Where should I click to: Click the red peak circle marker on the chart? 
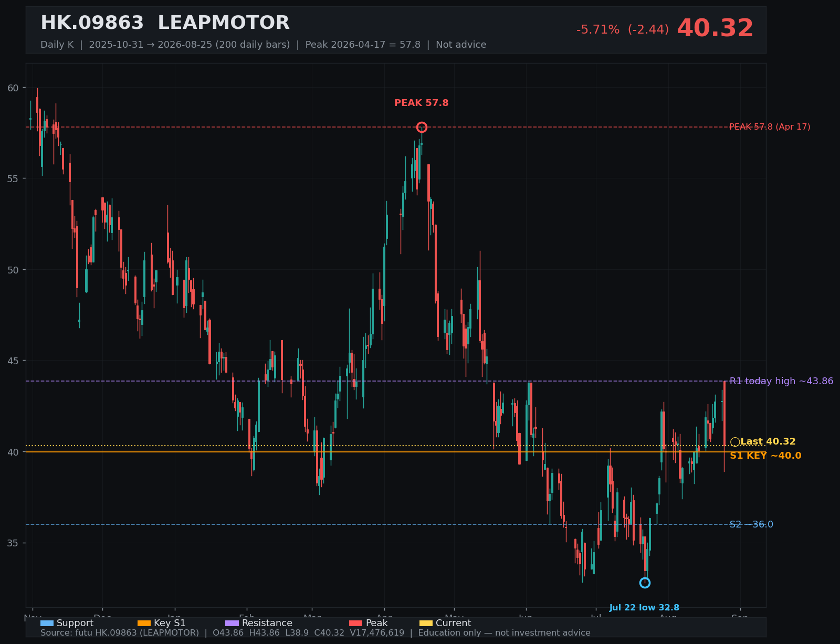(x=422, y=127)
